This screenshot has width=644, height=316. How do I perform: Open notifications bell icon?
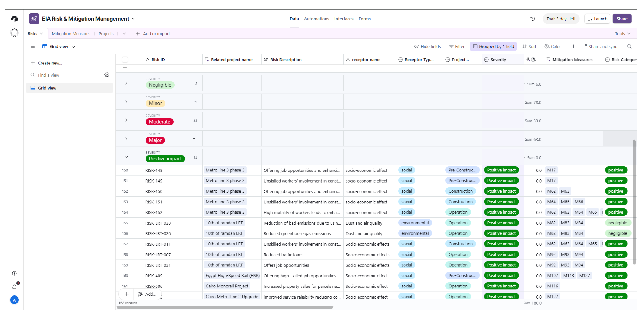tap(14, 287)
